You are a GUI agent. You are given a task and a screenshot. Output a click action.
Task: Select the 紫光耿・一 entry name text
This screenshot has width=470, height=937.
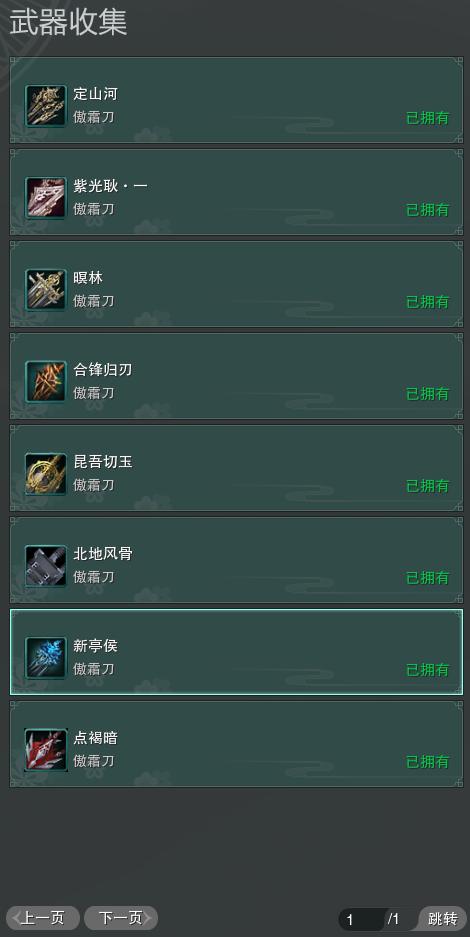(x=110, y=186)
